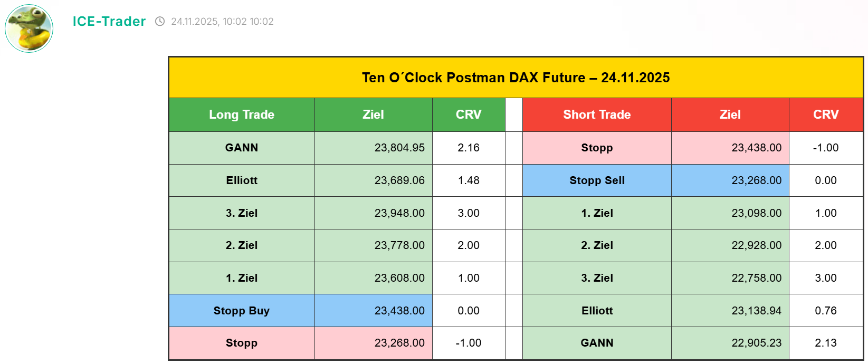Click the long Elliott target 23,689.06

[399, 180]
